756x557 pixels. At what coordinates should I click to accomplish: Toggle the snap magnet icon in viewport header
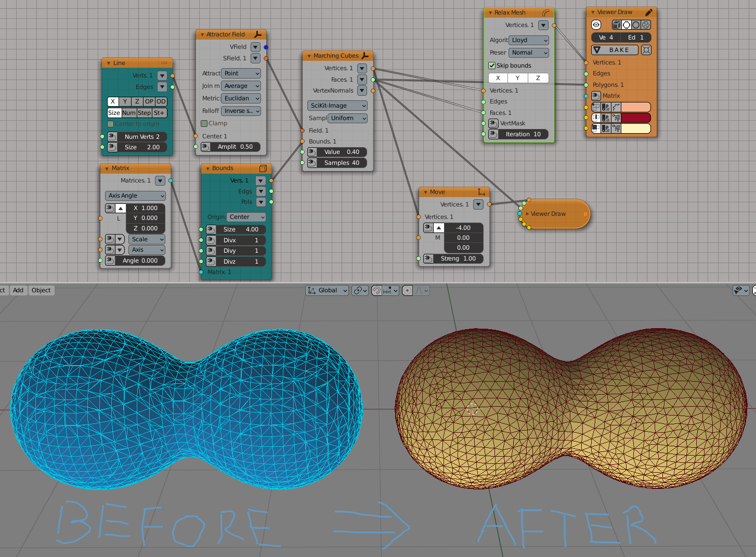coord(377,291)
